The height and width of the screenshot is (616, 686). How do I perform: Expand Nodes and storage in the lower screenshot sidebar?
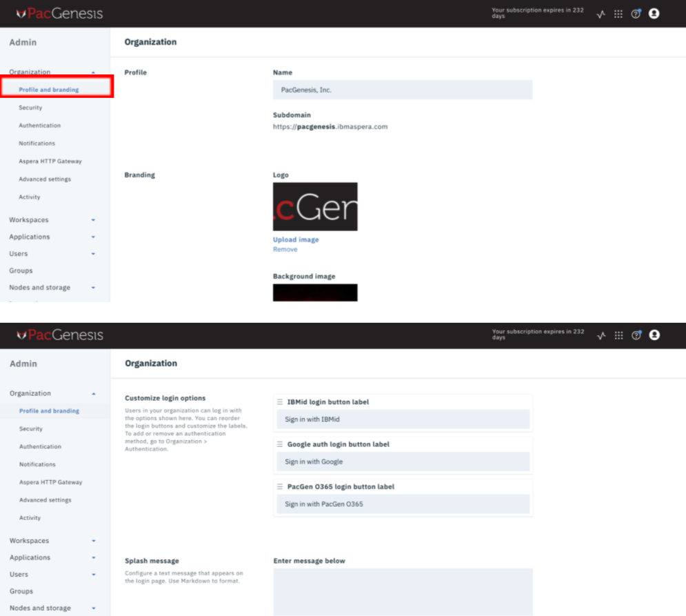pos(94,608)
